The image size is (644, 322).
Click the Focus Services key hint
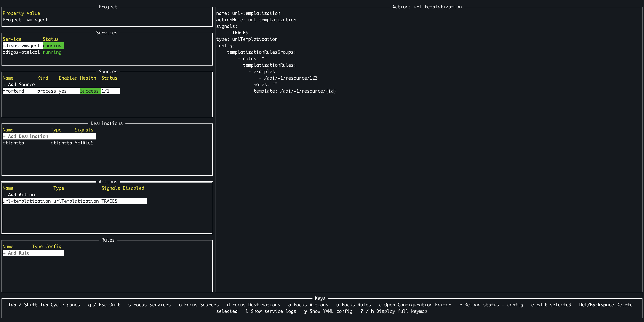149,305
